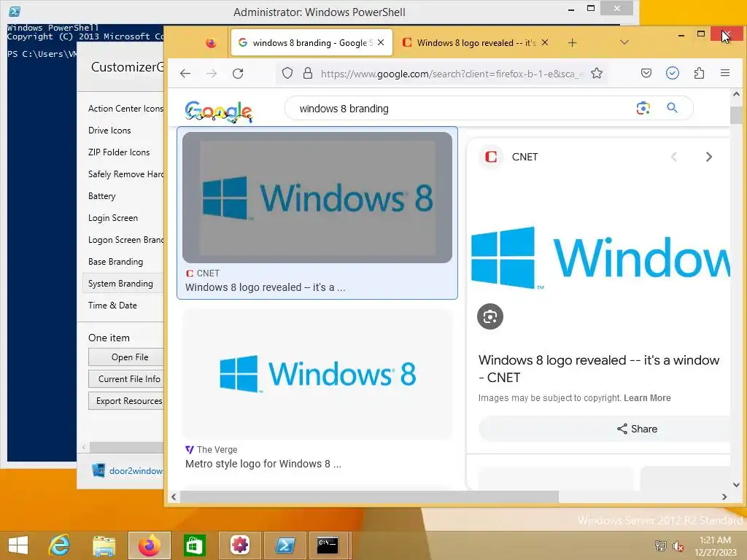Viewport: 747px width, 560px height.
Task: Open taskbar clock showing 1:21 AM
Action: coord(715,546)
